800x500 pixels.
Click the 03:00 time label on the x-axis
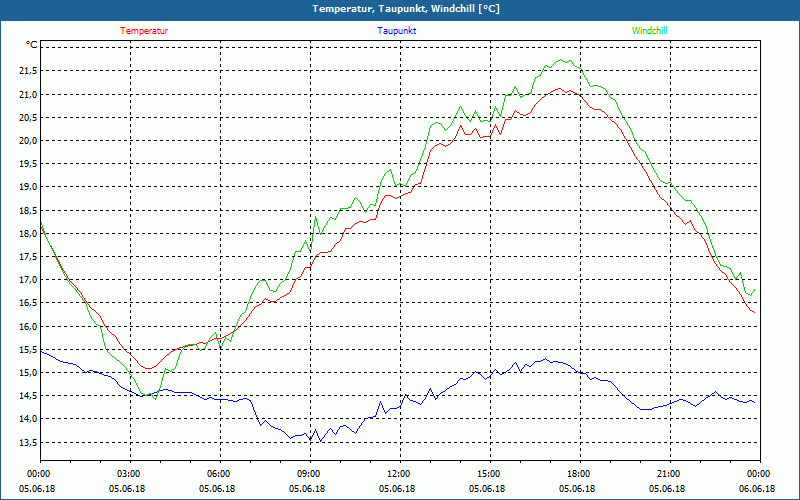point(131,474)
